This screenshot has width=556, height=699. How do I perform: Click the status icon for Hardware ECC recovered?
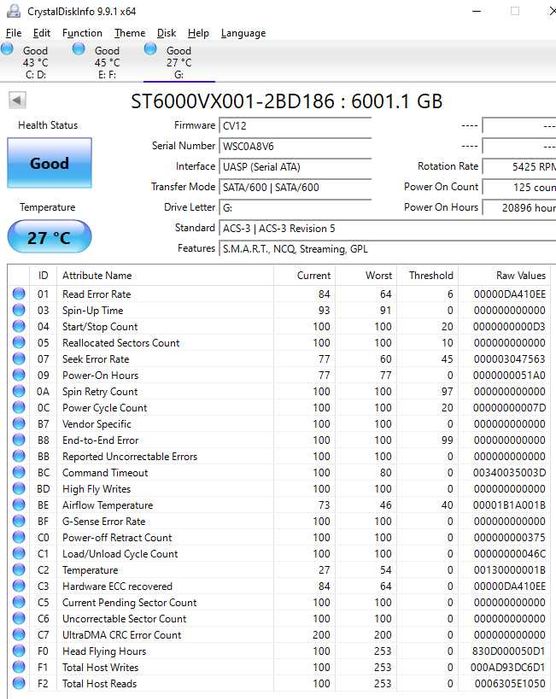tap(19, 586)
